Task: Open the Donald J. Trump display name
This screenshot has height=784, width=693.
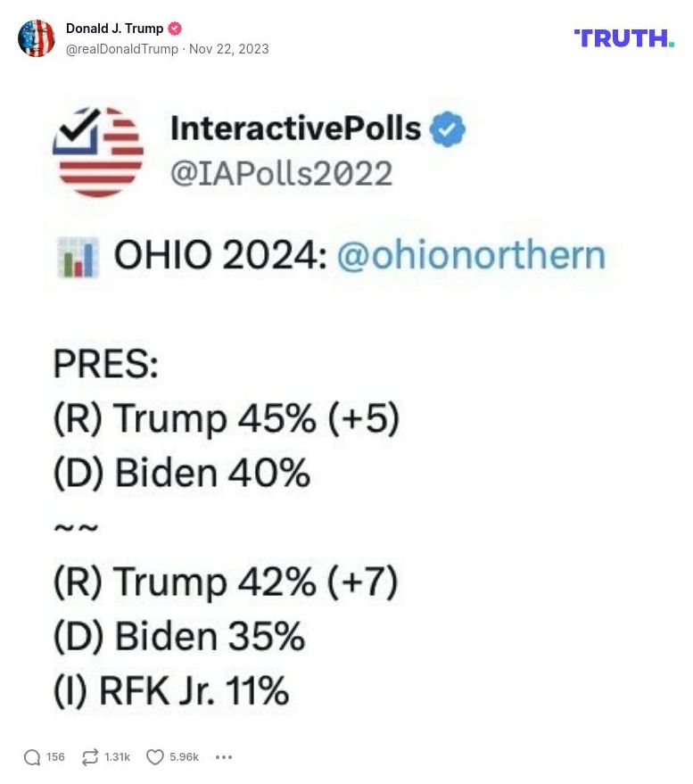Action: [115, 28]
